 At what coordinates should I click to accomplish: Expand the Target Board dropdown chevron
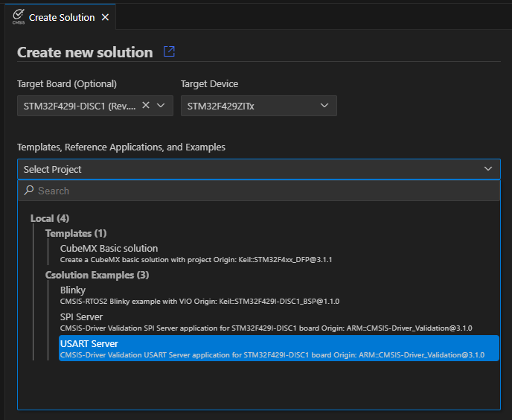point(161,106)
